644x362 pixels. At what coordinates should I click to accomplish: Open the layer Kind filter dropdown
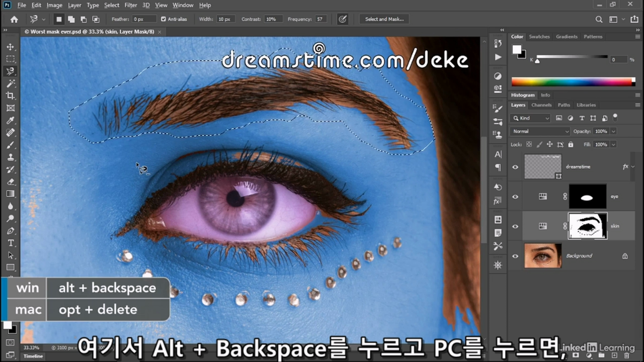(x=531, y=118)
